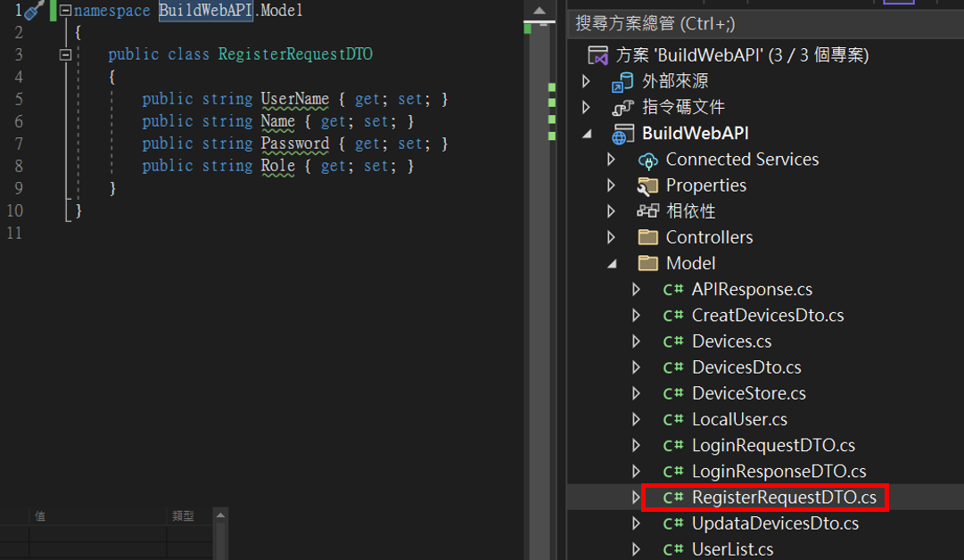Click the C# icon of APIResponse.cs

tap(673, 290)
